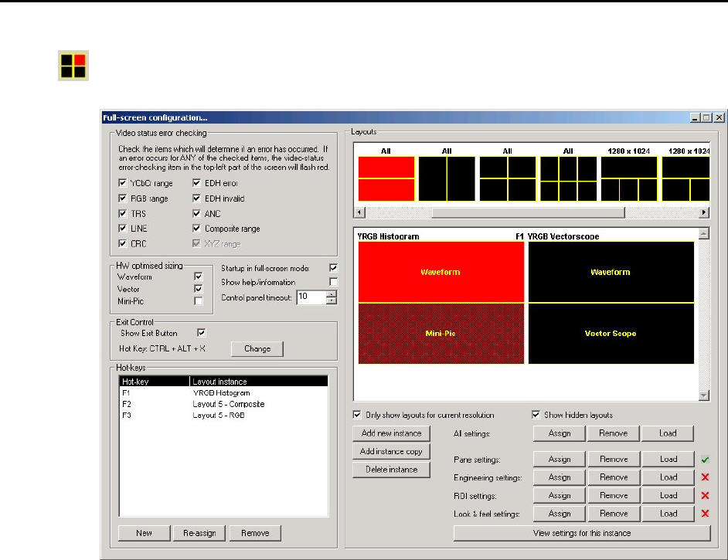
Task: Click inside the Control panel timeout field
Action: (x=311, y=297)
